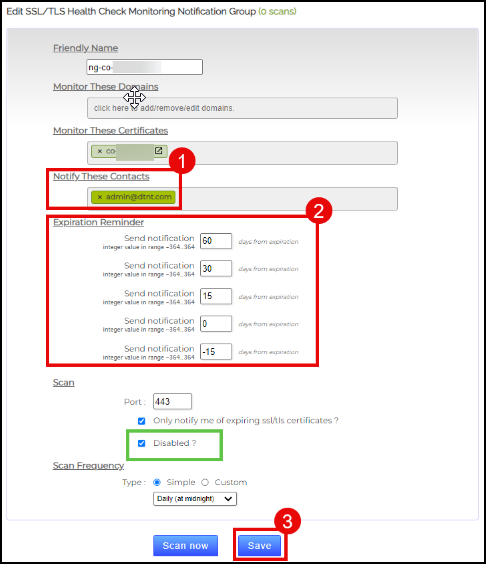Click inside the Monitor These Certificates box
Viewport: 486px width, 564px height.
(x=281, y=153)
